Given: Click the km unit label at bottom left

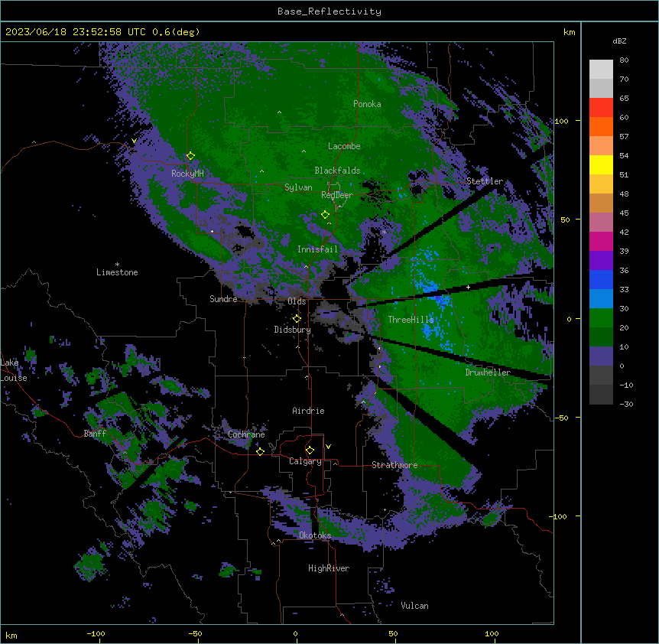Looking at the screenshot, I should 11,635.
